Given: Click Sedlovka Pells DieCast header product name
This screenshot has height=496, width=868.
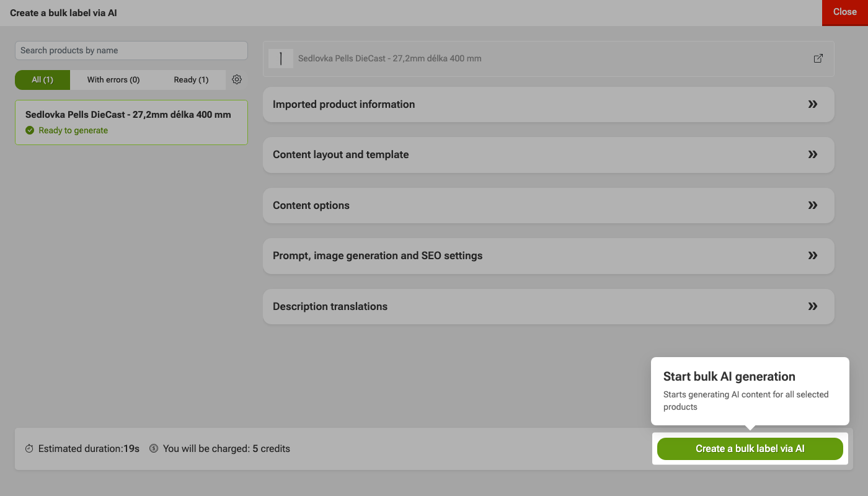Looking at the screenshot, I should pos(390,58).
